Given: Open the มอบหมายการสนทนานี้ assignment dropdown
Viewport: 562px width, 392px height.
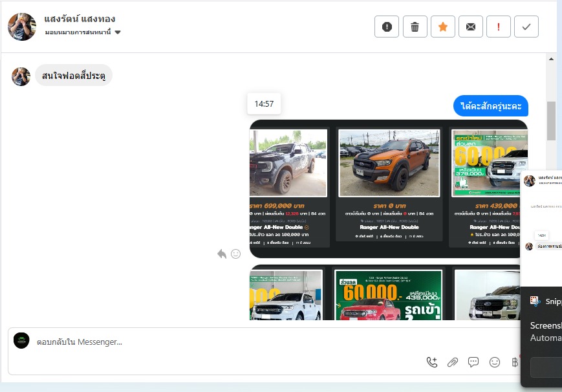Looking at the screenshot, I should click(83, 32).
